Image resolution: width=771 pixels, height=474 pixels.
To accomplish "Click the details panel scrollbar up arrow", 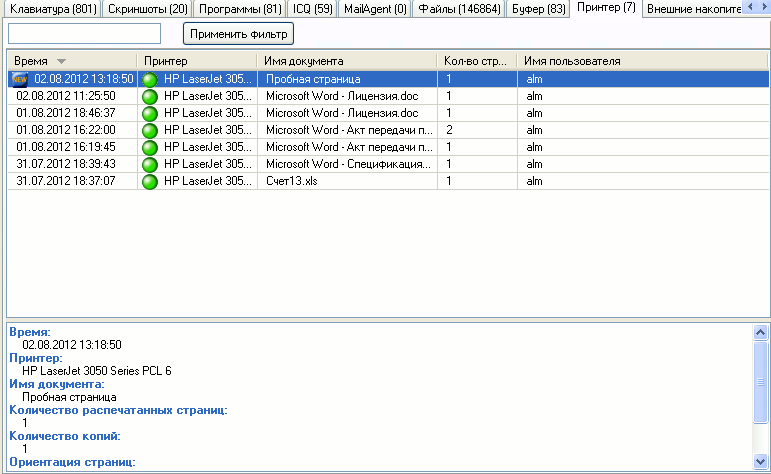I will click(x=761, y=332).
